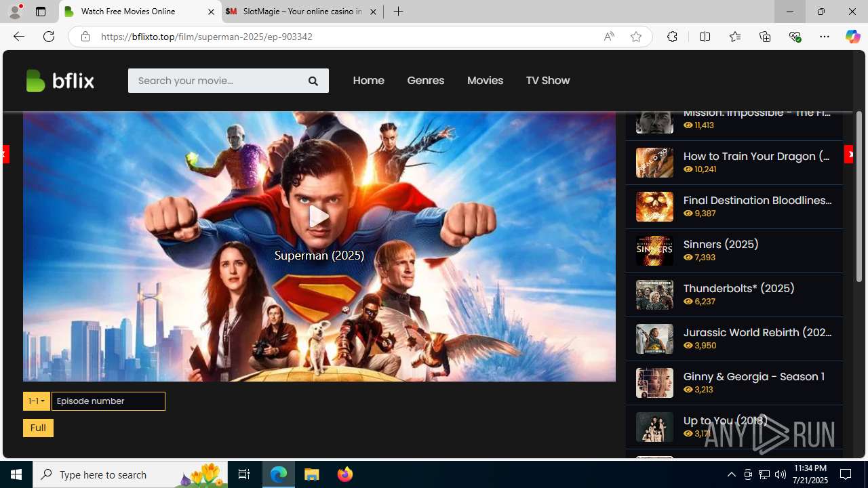Viewport: 868px width, 488px height.
Task: Open Split screen view
Action: pos(705,37)
